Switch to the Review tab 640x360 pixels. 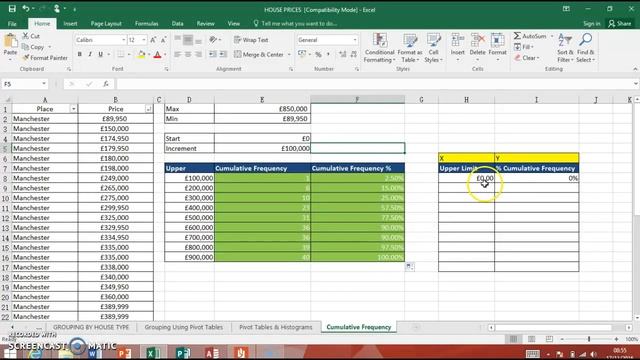(205, 24)
